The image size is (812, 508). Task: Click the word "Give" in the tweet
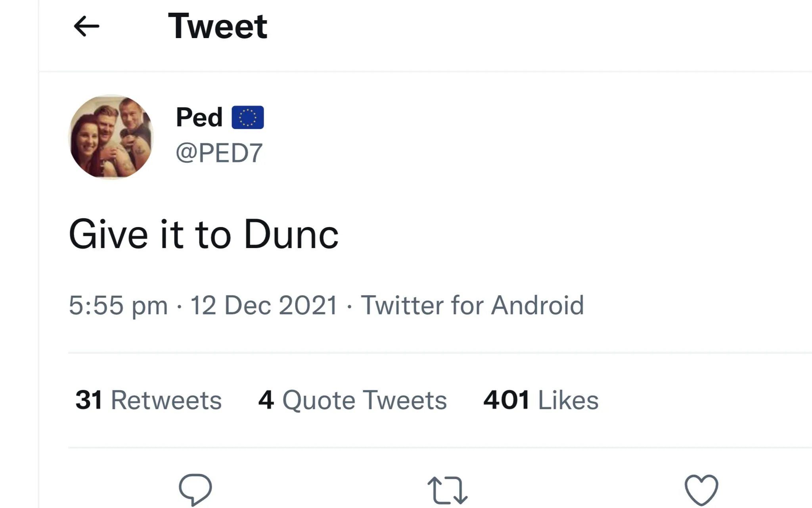[x=109, y=235]
